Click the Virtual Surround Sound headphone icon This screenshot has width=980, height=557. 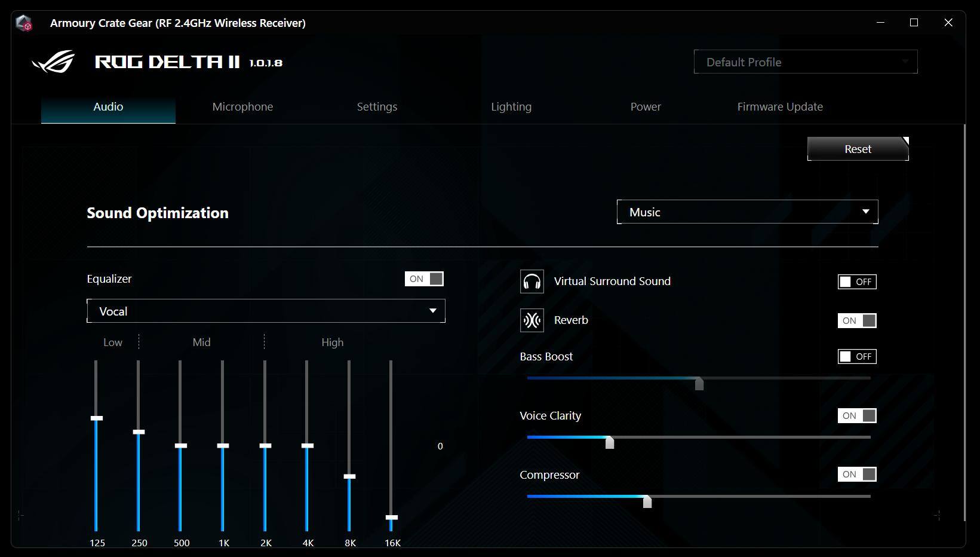[532, 281]
